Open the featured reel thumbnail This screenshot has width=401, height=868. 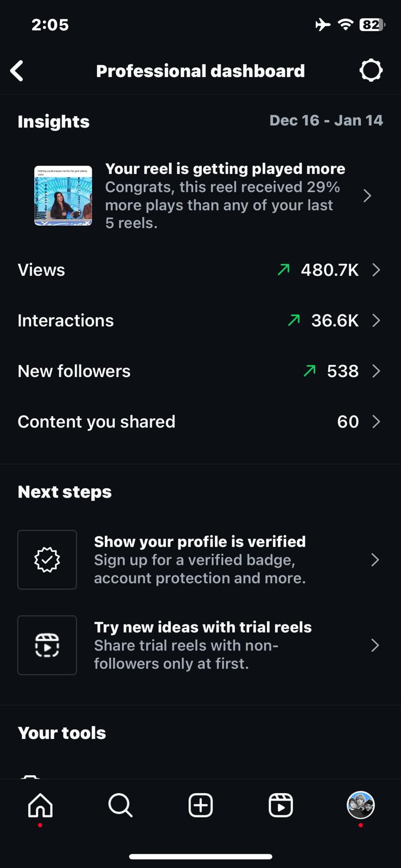click(x=63, y=196)
